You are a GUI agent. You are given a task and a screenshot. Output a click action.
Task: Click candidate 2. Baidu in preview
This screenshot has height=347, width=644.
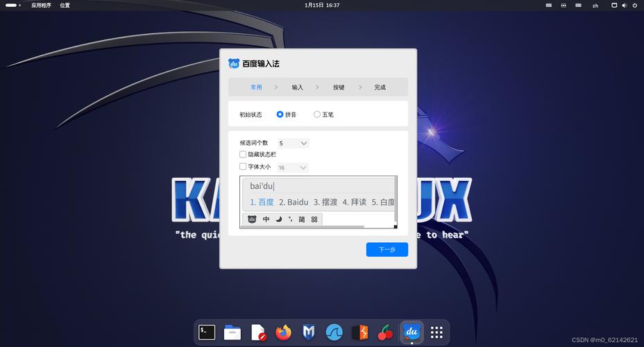coord(294,202)
